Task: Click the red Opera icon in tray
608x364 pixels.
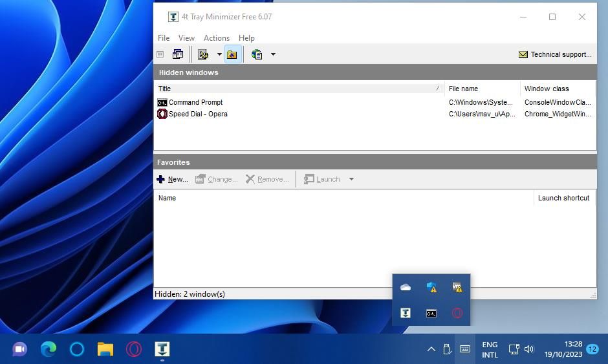Action: tap(457, 314)
